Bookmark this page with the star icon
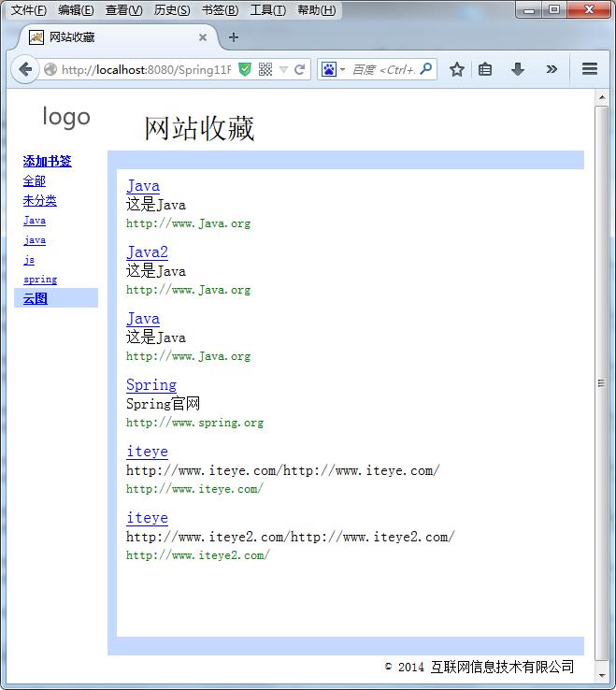 tap(457, 69)
